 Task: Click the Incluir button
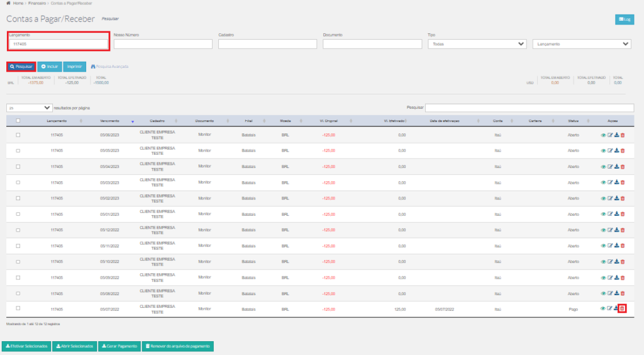pyautogui.click(x=50, y=67)
